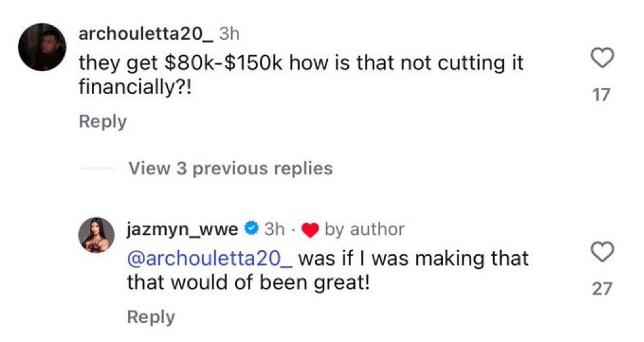Viewport: 644px width, 342px height.
Task: Open the jazmyn_wwe username link
Action: [183, 229]
